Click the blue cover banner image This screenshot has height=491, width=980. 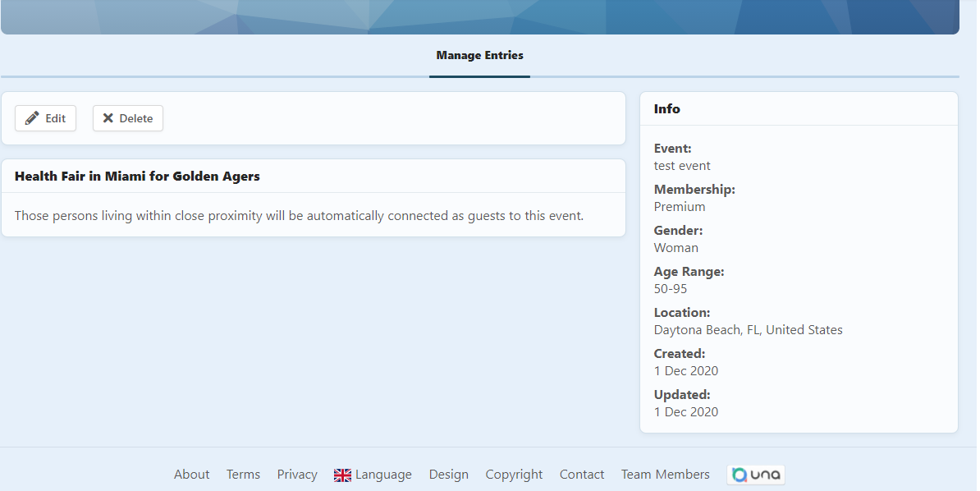479,16
